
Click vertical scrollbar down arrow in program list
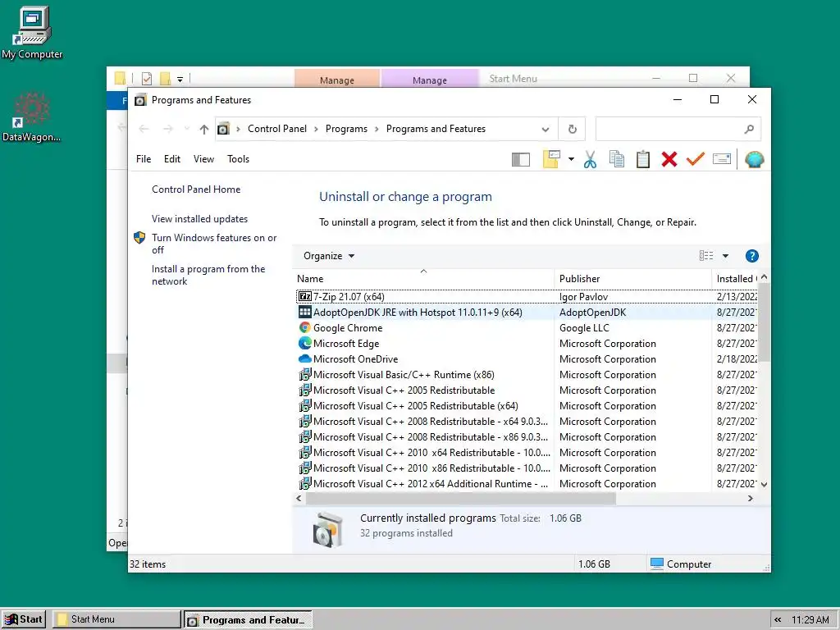coord(764,484)
